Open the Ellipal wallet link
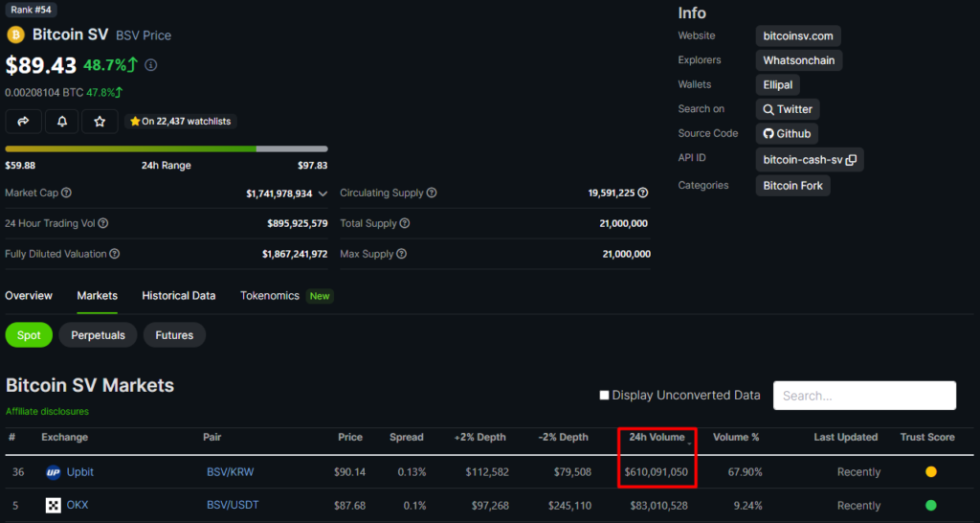The image size is (980, 523). (x=777, y=84)
